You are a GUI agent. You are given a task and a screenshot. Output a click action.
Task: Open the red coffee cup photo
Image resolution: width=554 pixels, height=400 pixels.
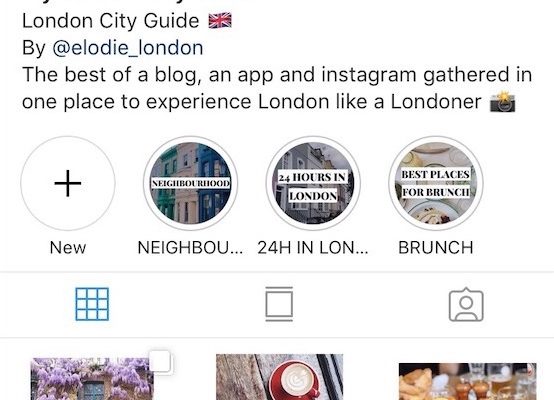point(279,377)
